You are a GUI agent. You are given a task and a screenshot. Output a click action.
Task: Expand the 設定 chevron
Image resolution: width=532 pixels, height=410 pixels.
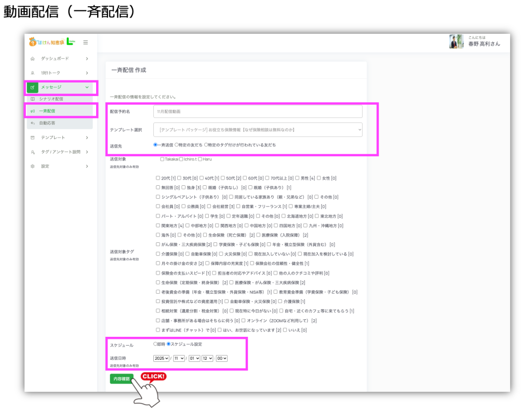[x=87, y=167]
